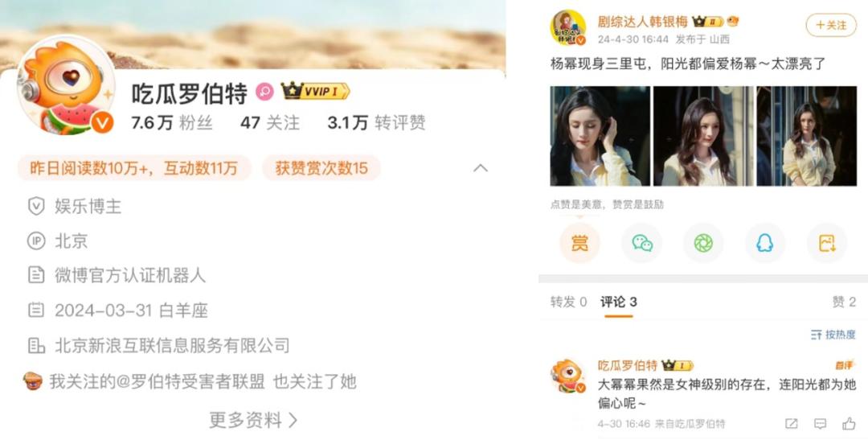The image size is (868, 440).
Task: Share post via QQ penguin icon
Action: [x=765, y=243]
